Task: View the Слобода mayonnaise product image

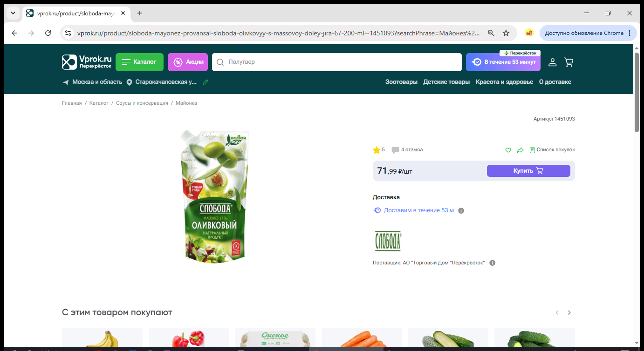Action: (214, 196)
